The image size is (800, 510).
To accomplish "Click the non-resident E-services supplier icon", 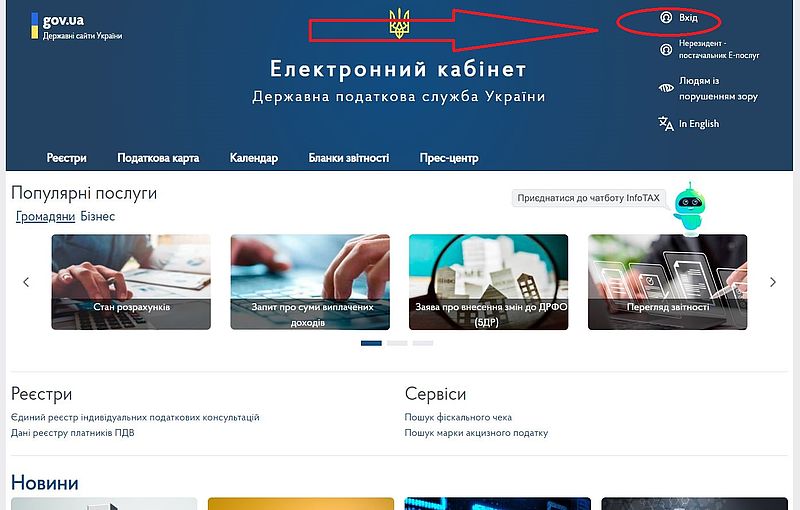I will click(x=666, y=49).
